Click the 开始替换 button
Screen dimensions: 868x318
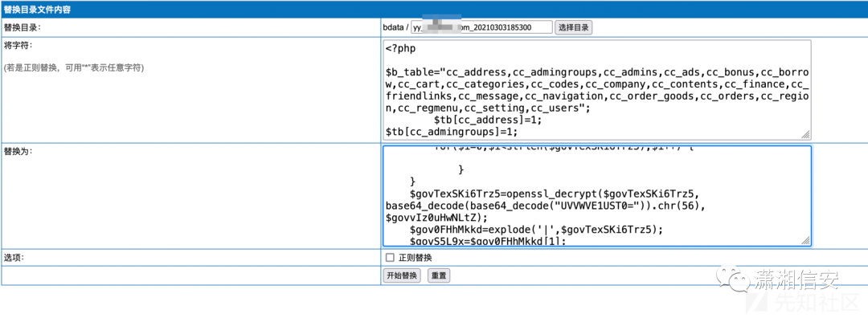click(x=403, y=275)
